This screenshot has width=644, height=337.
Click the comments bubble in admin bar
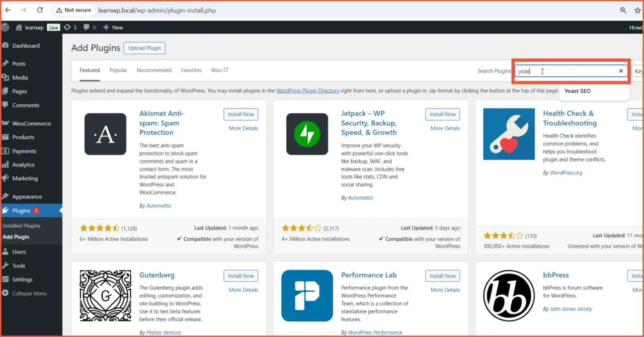point(89,27)
